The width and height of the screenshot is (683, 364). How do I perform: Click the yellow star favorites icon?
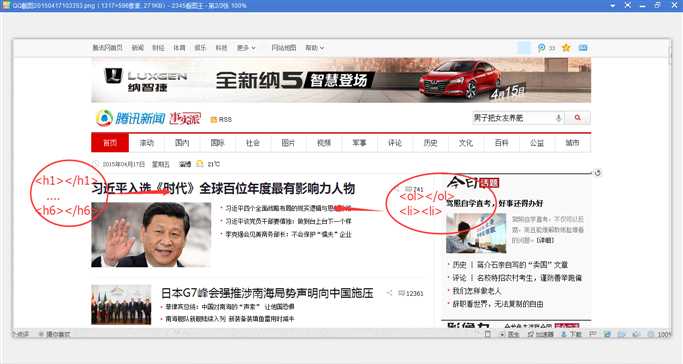(x=566, y=47)
